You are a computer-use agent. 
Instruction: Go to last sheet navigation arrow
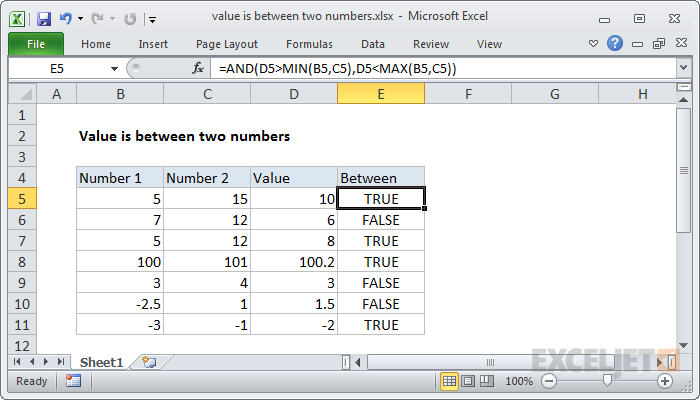[61, 362]
